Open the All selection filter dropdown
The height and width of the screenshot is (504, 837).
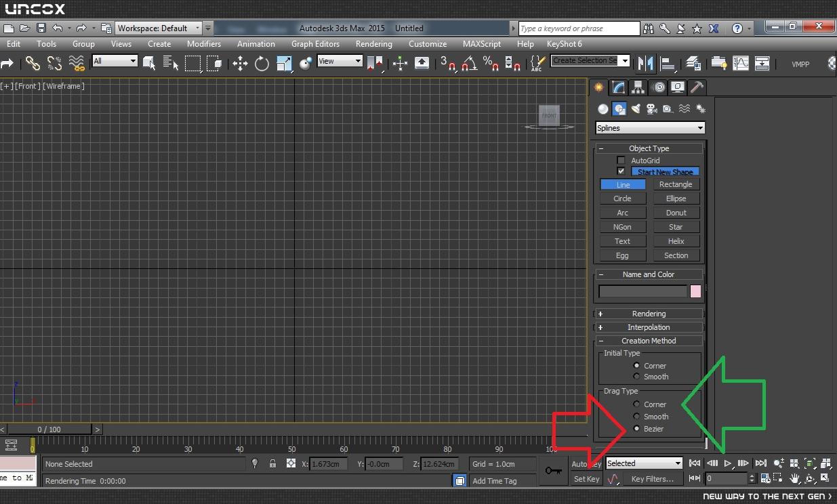point(115,61)
